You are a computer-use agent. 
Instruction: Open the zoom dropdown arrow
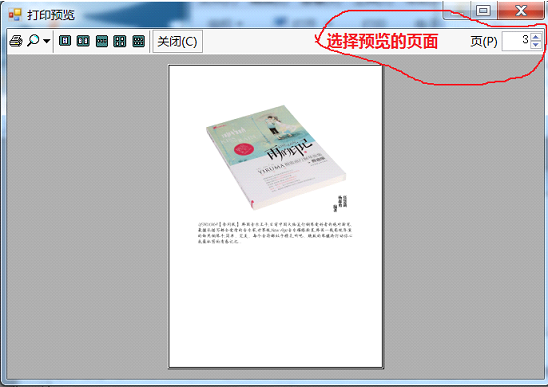coord(47,41)
